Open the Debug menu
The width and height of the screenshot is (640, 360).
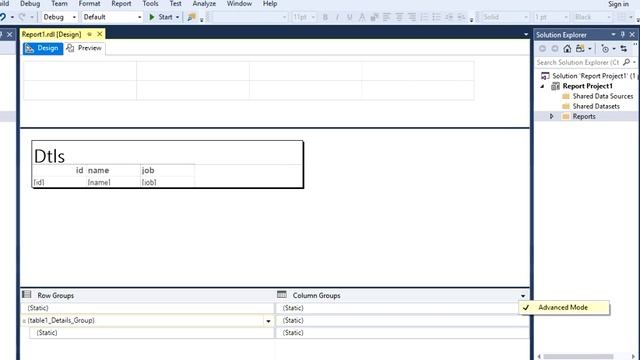[30, 4]
